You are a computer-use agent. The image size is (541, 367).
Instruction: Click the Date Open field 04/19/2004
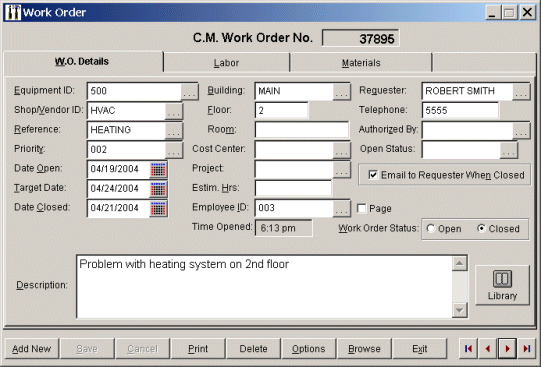coord(119,169)
